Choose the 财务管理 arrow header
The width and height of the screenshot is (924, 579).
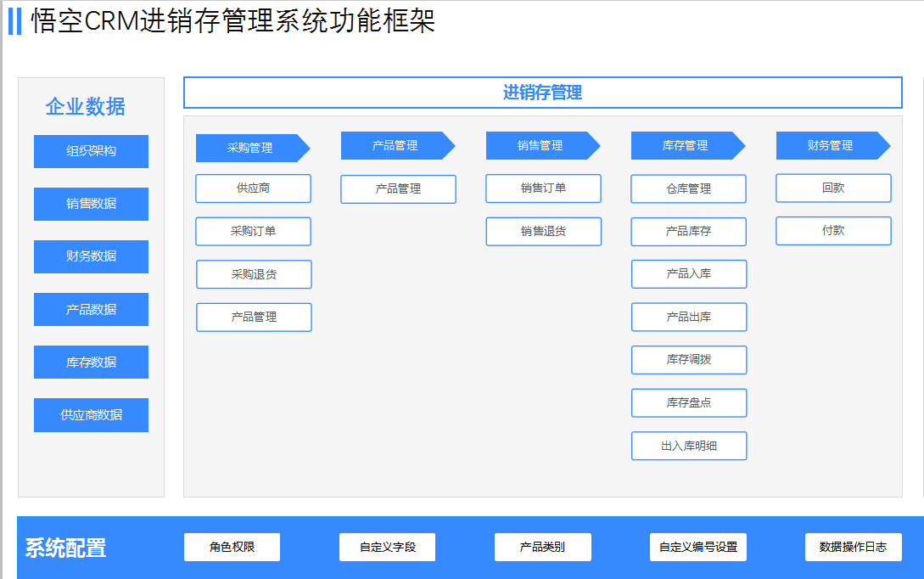click(832, 146)
